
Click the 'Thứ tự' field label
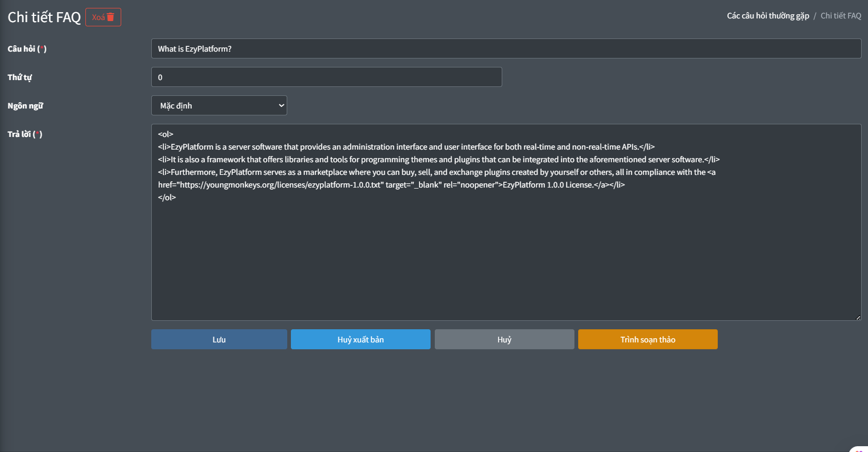coord(19,77)
